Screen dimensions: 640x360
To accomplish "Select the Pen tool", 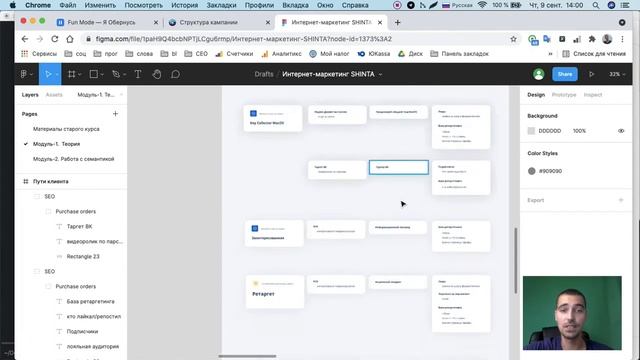I will click(x=116, y=74).
